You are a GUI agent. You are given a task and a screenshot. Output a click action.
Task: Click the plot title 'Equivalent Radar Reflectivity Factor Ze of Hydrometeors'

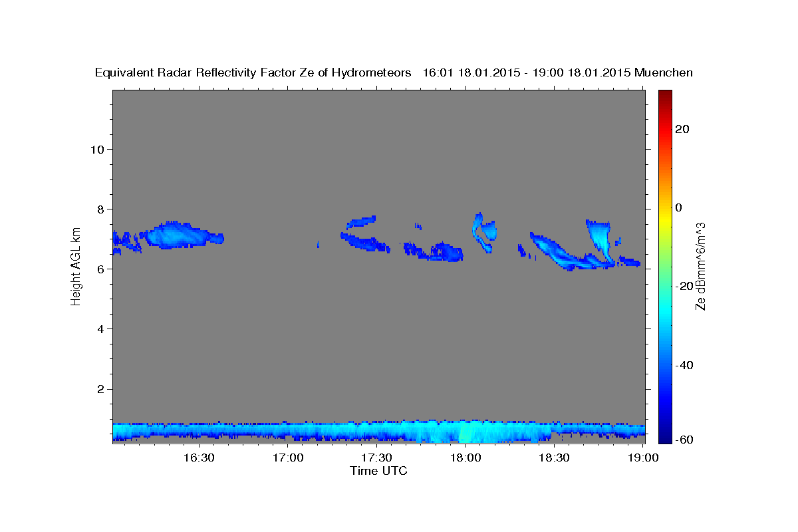[253, 72]
